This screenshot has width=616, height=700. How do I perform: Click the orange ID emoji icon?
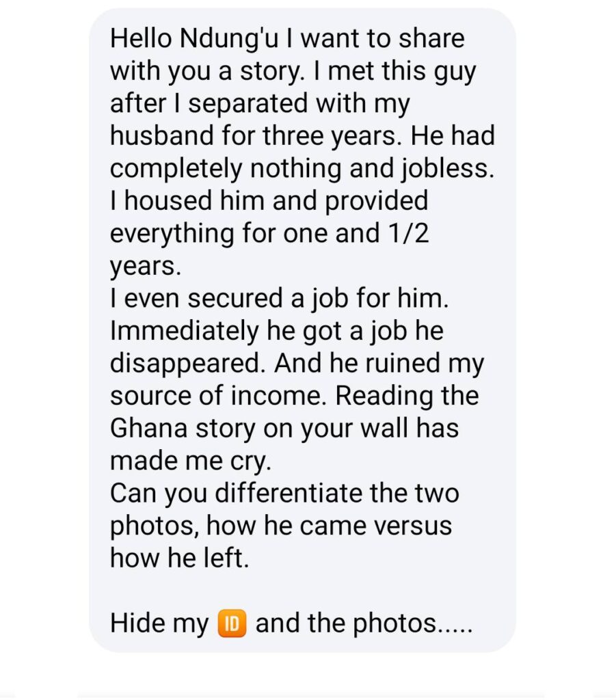pyautogui.click(x=231, y=622)
